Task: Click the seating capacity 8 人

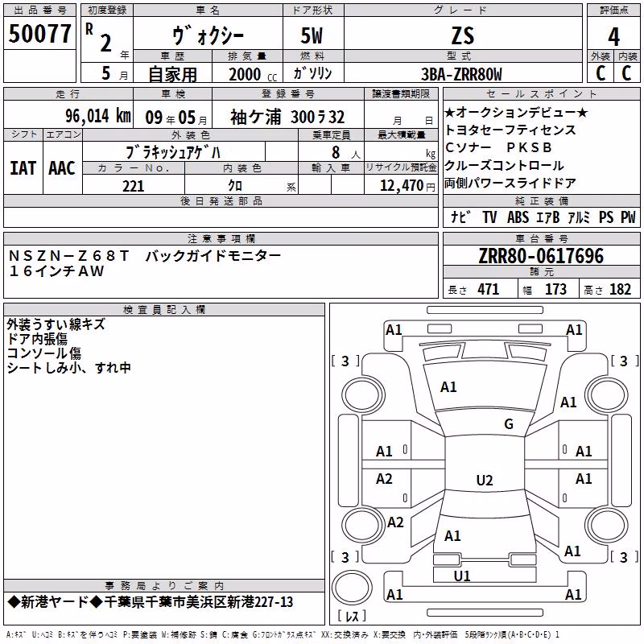Action: click(346, 153)
